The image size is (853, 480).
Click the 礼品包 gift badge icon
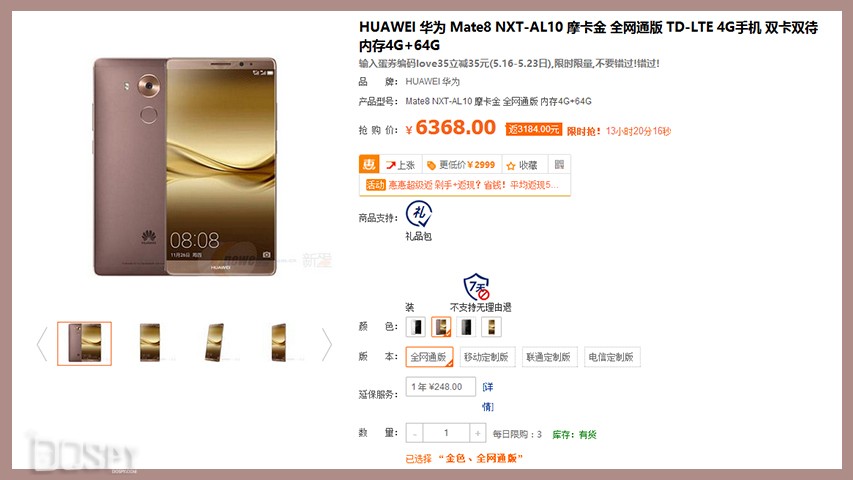pyautogui.click(x=419, y=214)
